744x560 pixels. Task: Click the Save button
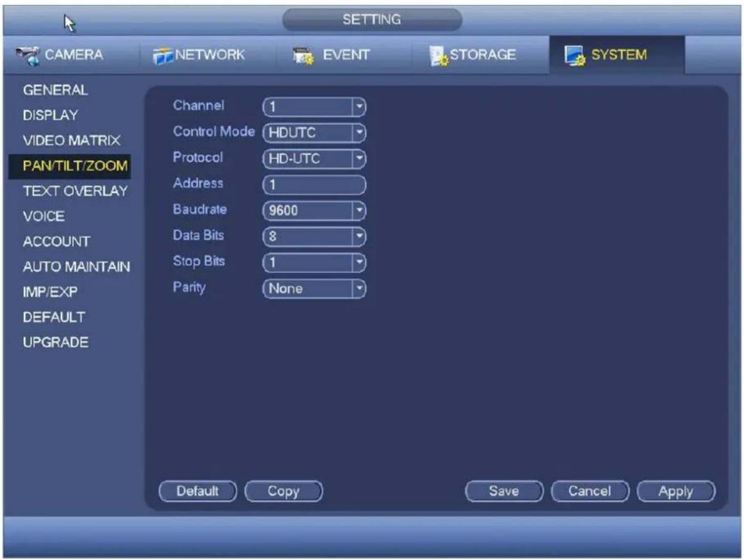point(504,491)
